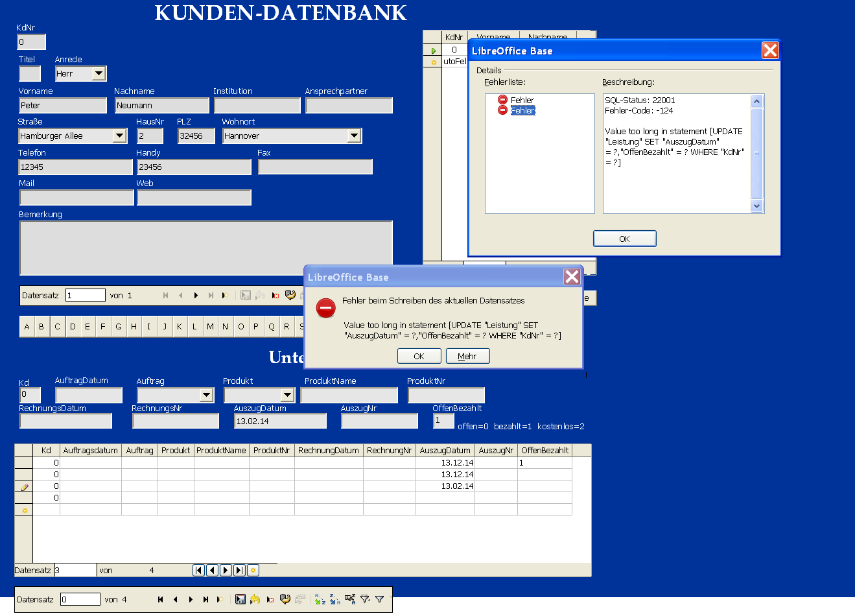
Task: Sort ascending A-Z in bottom navigation bar
Action: (x=320, y=600)
